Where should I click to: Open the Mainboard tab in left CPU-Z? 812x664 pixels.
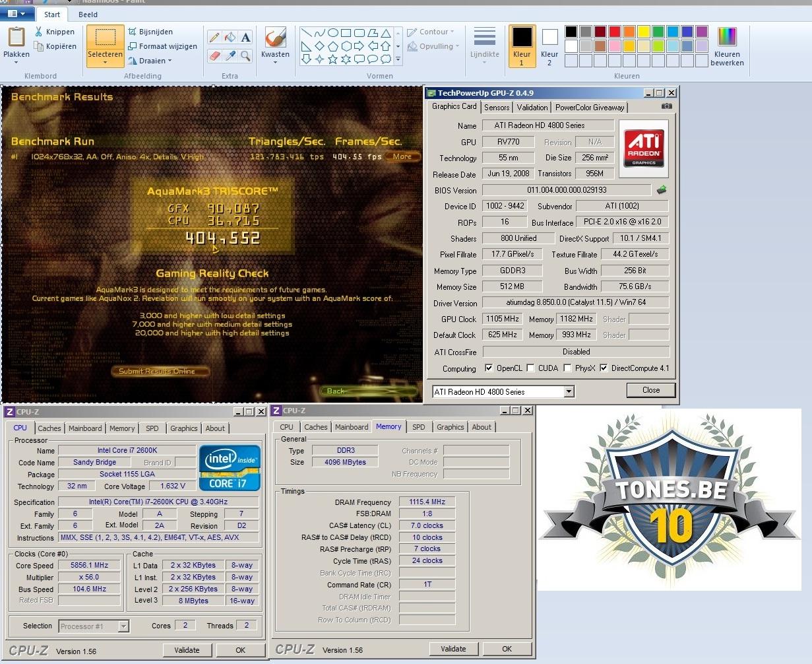pyautogui.click(x=85, y=428)
